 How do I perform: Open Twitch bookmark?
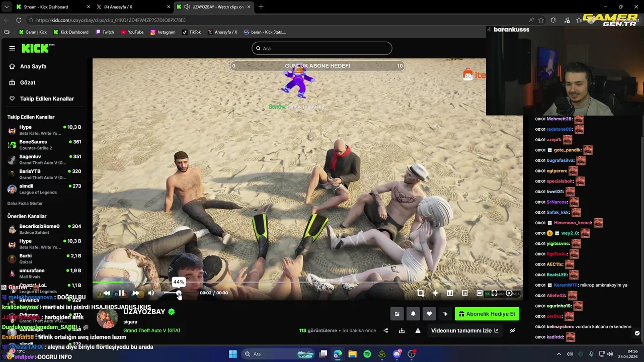pyautogui.click(x=105, y=32)
